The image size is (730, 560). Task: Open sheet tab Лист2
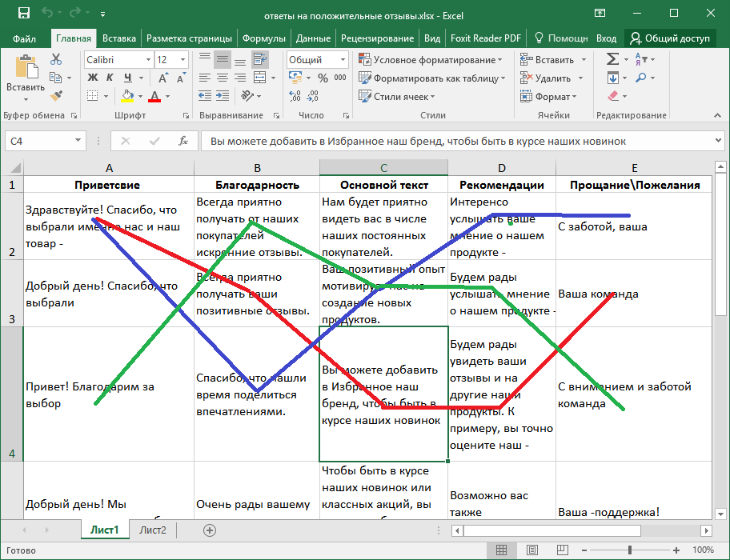click(153, 530)
